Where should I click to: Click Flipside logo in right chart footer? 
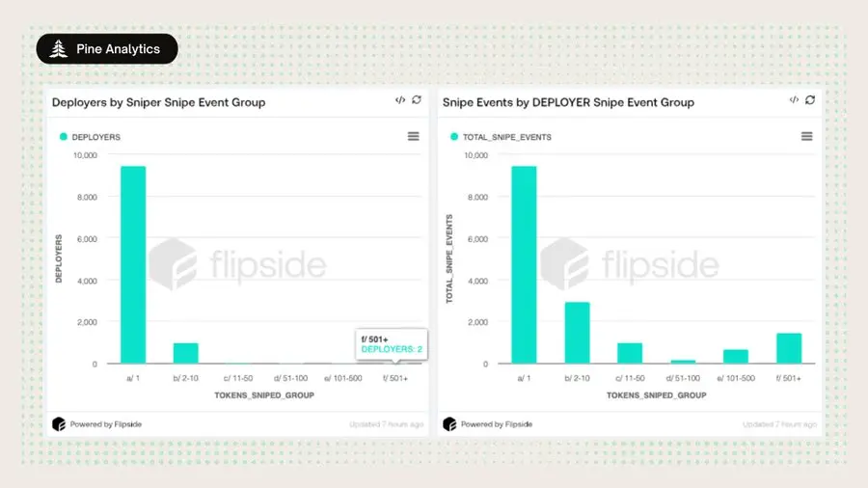point(449,424)
